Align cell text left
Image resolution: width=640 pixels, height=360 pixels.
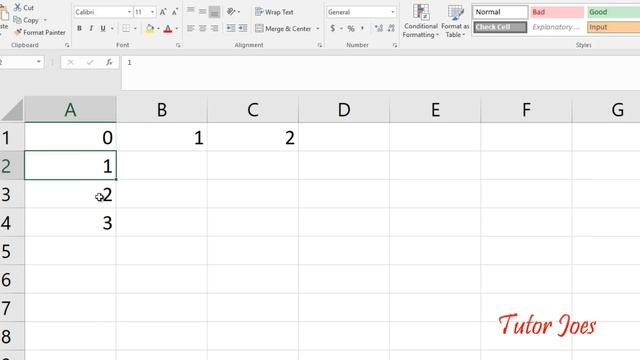(191, 28)
